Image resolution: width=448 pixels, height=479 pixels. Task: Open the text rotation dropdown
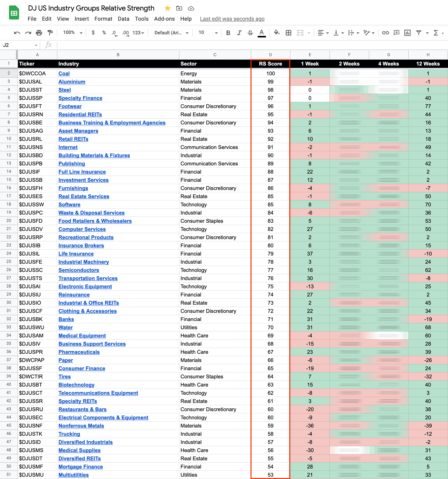point(369,33)
